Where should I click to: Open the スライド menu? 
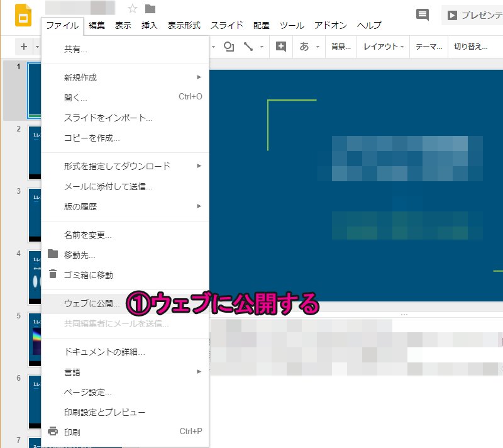pyautogui.click(x=227, y=25)
